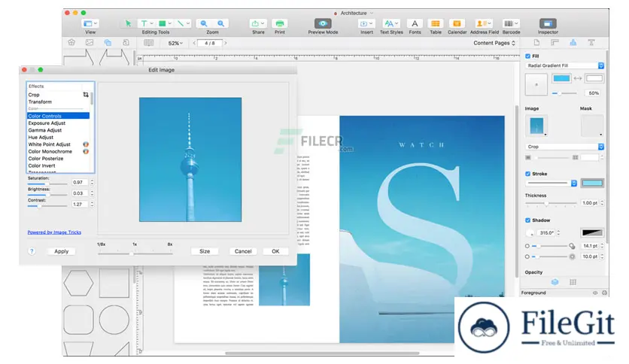Click the page number field 4 / 8

(210, 43)
